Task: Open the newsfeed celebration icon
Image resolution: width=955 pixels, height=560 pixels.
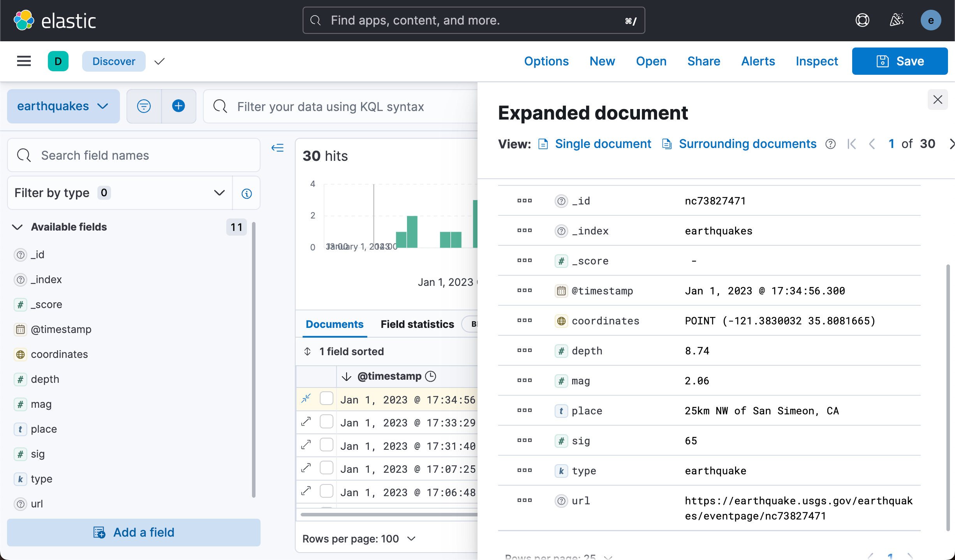Action: 897,20
